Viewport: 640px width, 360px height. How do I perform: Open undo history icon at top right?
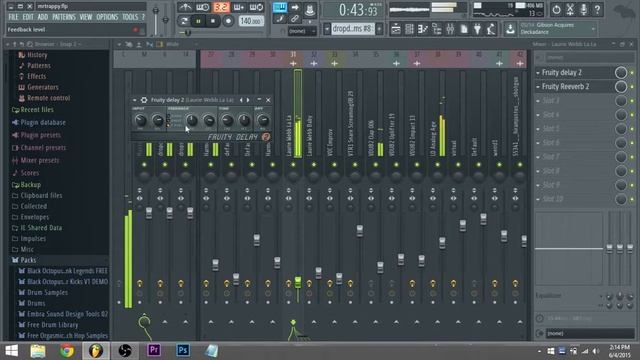(x=556, y=9)
